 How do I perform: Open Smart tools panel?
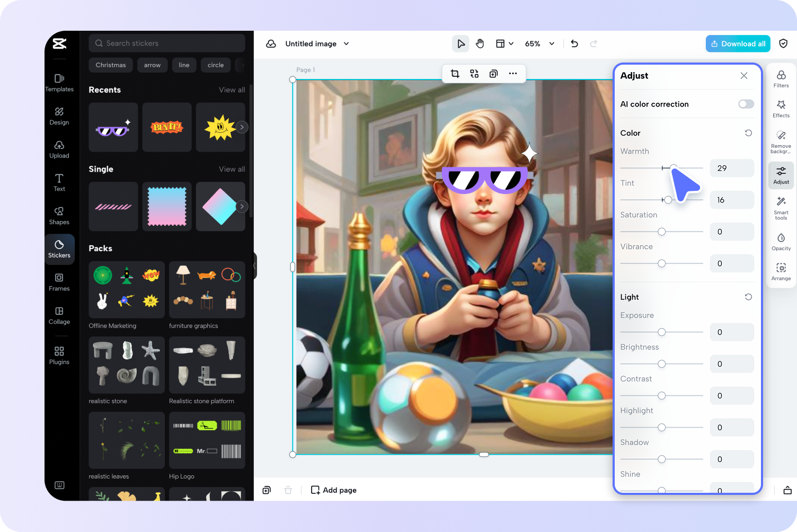coord(781,208)
